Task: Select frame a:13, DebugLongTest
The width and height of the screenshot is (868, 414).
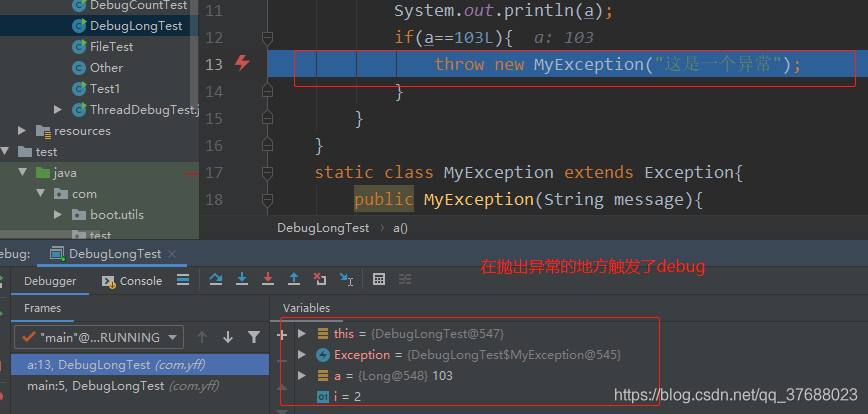Action: [x=140, y=365]
